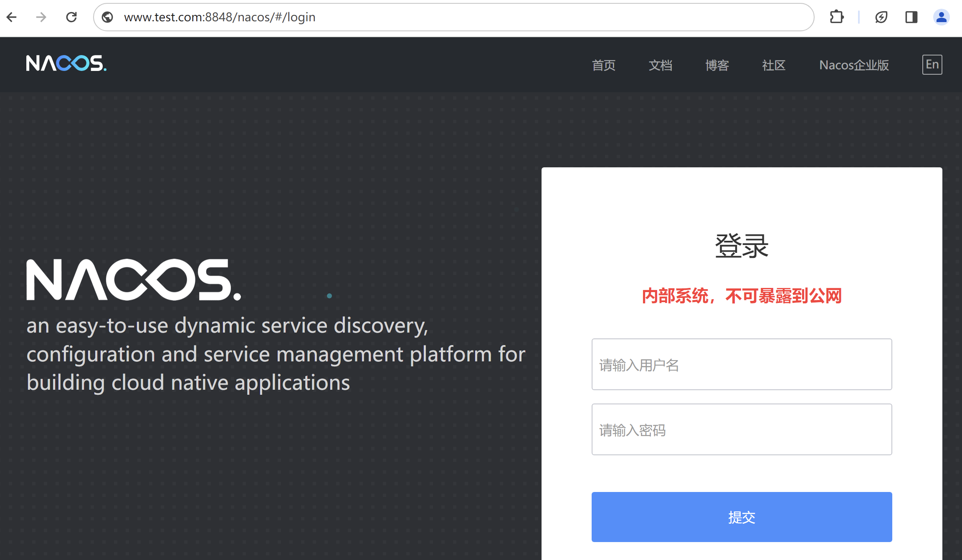Click the browser back arrow
Image resolution: width=962 pixels, height=560 pixels.
tap(12, 17)
